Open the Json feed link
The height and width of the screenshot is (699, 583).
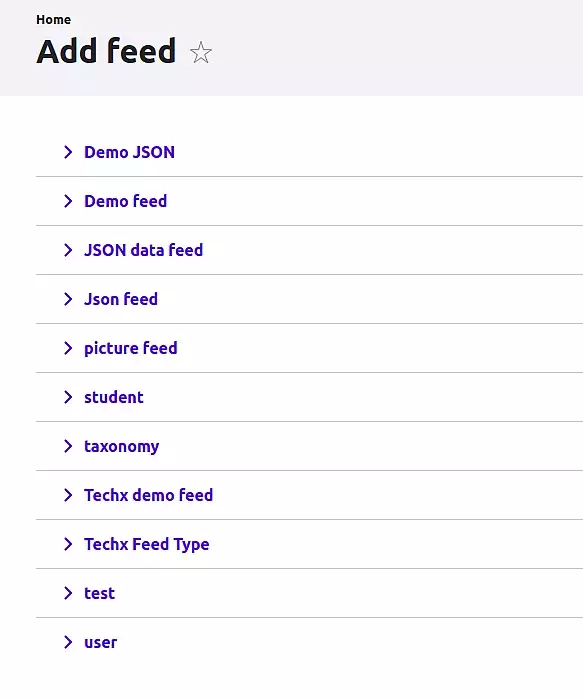(x=121, y=299)
